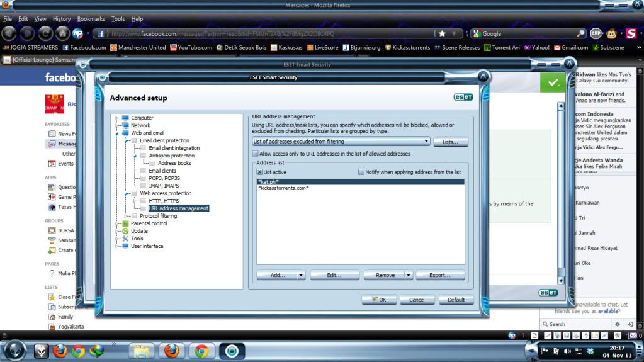Click the Greasemonkey monkey icon
644x362 pixels.
point(611,34)
